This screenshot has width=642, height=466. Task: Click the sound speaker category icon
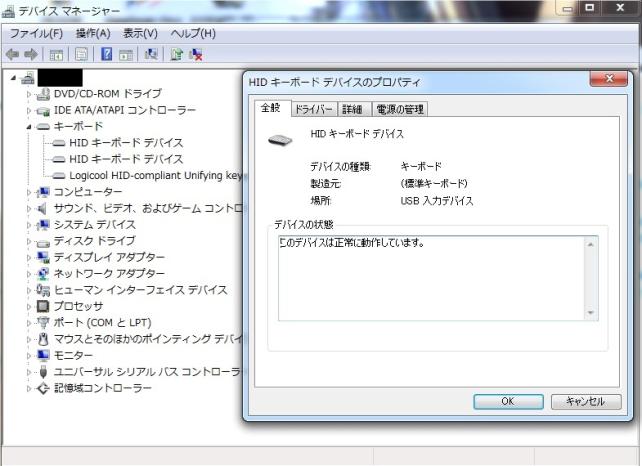pyautogui.click(x=42, y=208)
